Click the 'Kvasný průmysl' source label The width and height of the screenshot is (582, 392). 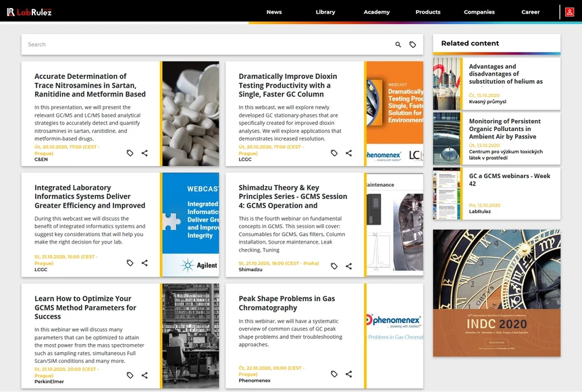point(487,102)
